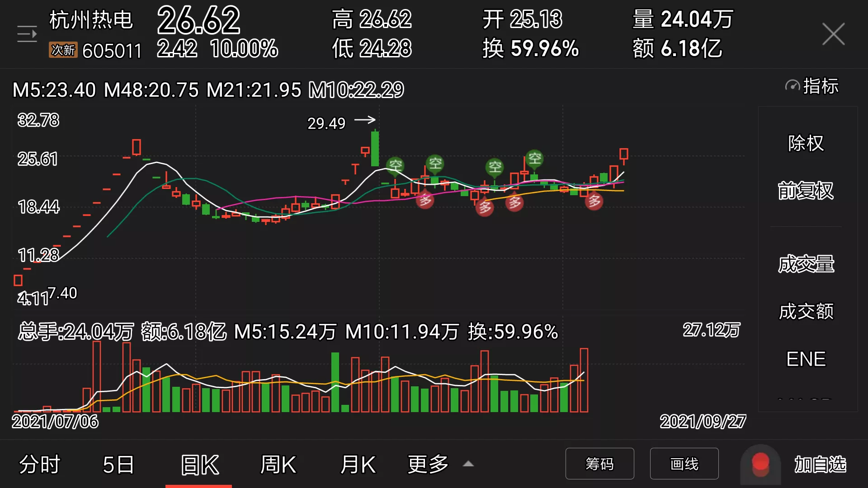Open the 指标 indicator settings

click(812, 86)
